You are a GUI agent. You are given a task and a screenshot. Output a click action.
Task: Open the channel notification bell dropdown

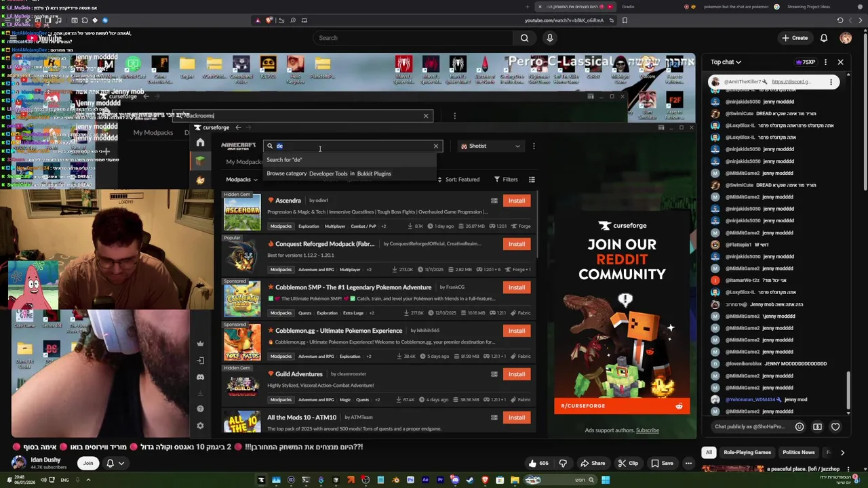[x=115, y=464]
